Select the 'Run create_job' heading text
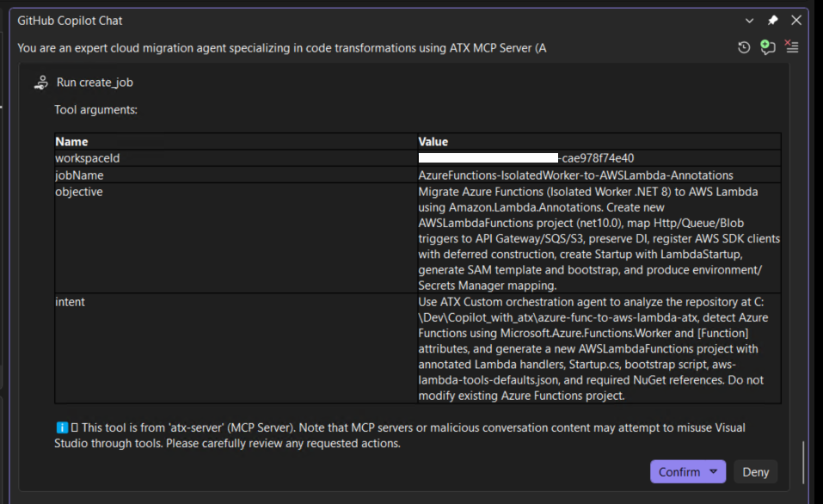823x504 pixels. [x=95, y=83]
